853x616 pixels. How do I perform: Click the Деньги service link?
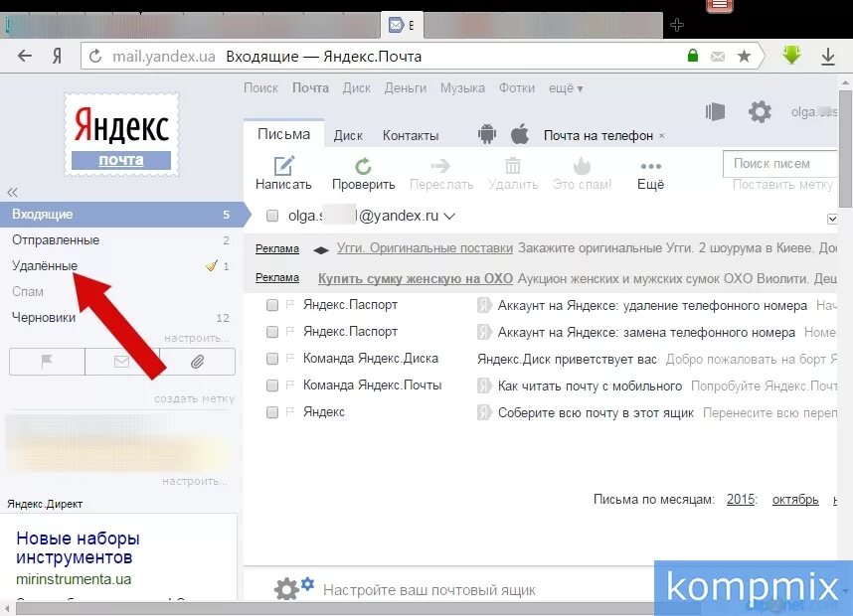point(406,88)
